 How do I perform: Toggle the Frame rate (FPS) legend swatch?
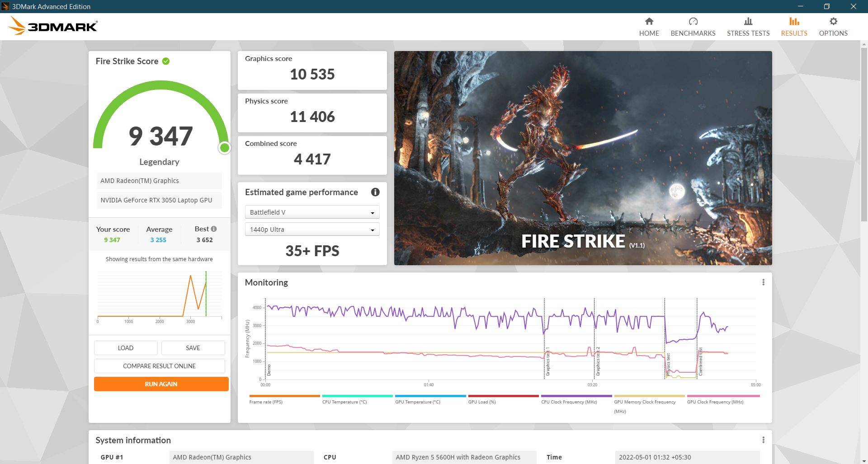click(x=284, y=396)
